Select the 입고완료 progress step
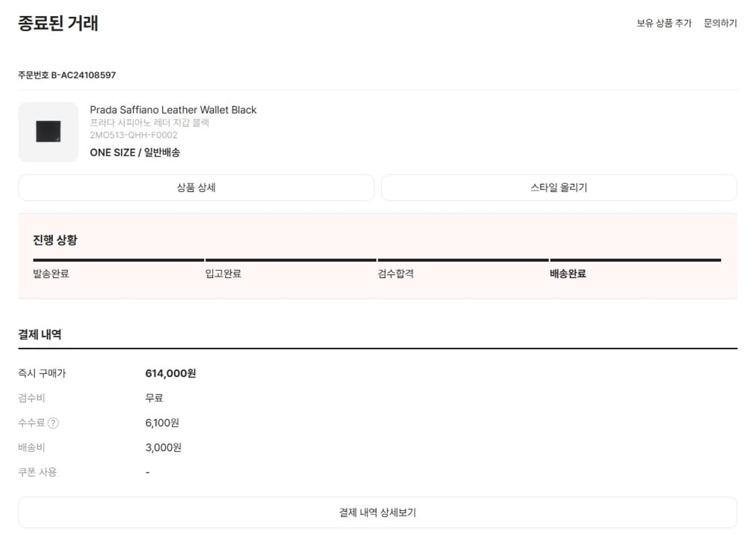756x546 pixels. pos(223,273)
